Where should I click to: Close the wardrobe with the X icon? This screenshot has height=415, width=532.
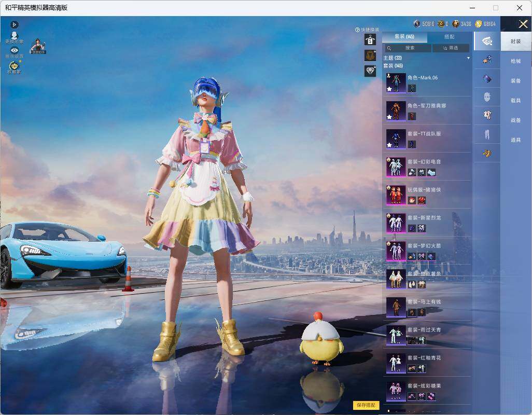tap(523, 24)
